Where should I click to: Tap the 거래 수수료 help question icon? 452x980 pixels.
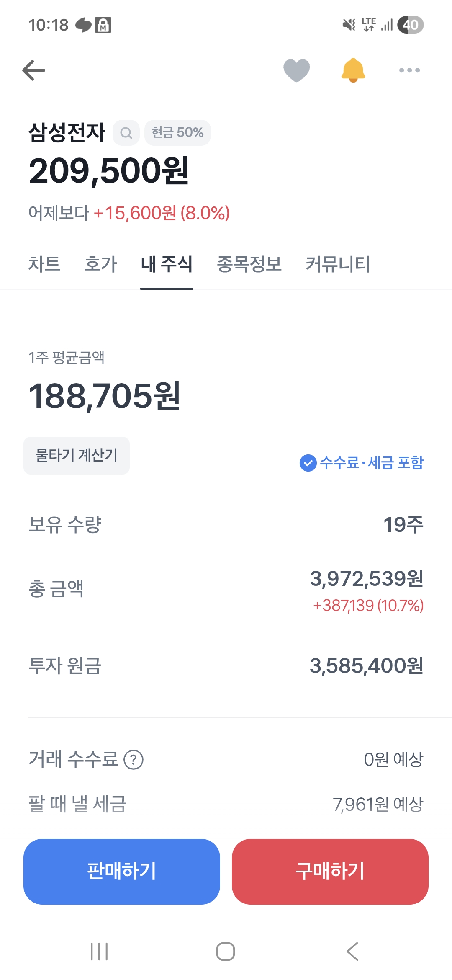(134, 760)
